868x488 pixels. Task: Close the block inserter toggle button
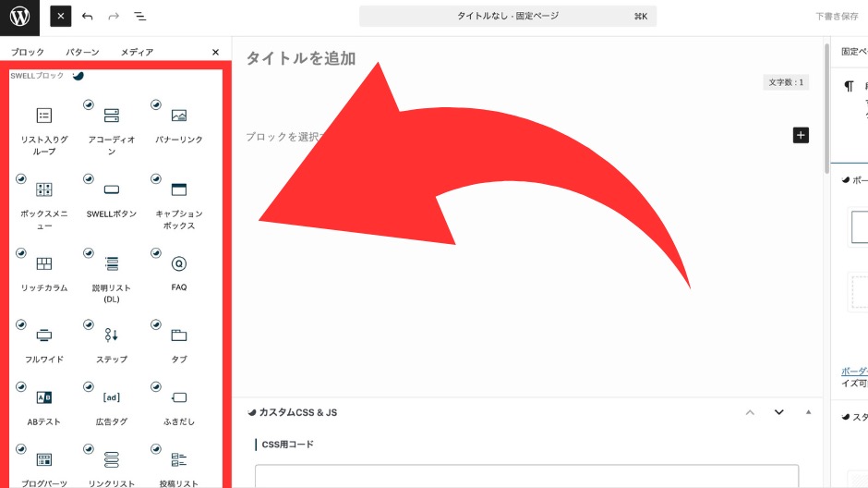point(61,16)
